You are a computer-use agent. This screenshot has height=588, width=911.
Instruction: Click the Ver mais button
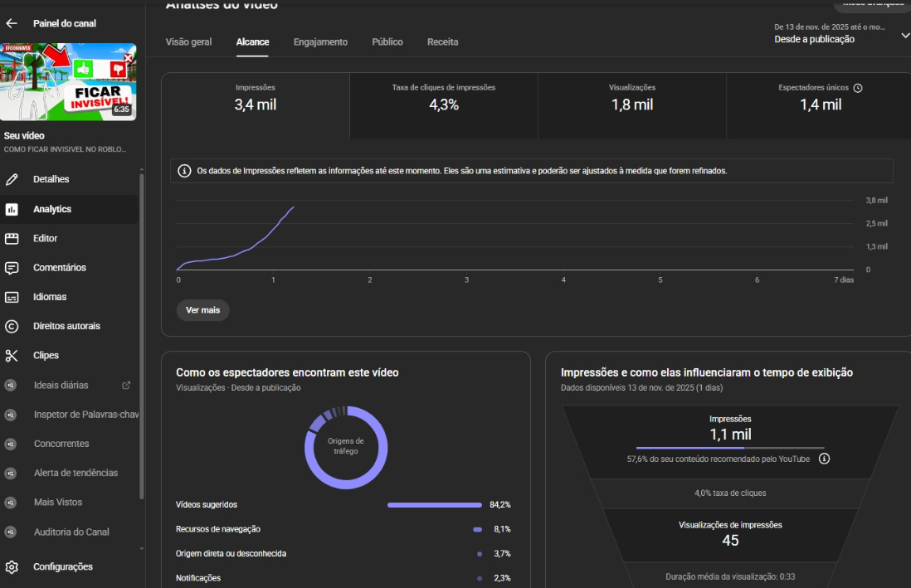click(202, 309)
